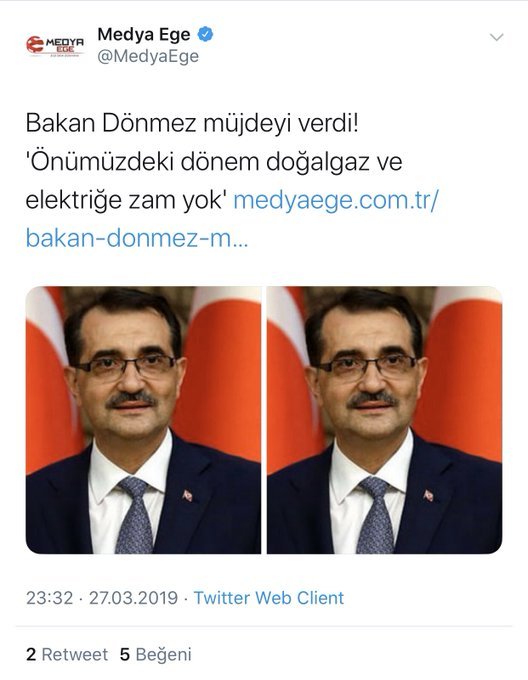View the right attached photo
528x680 pixels.
coord(385,420)
